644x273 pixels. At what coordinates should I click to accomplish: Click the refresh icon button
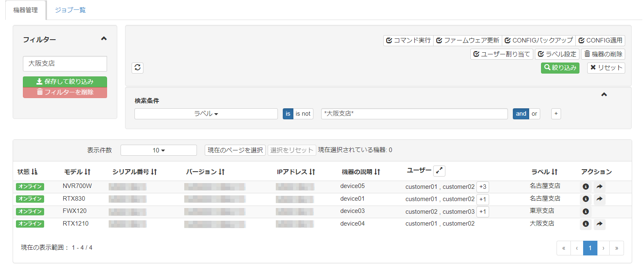tap(137, 67)
